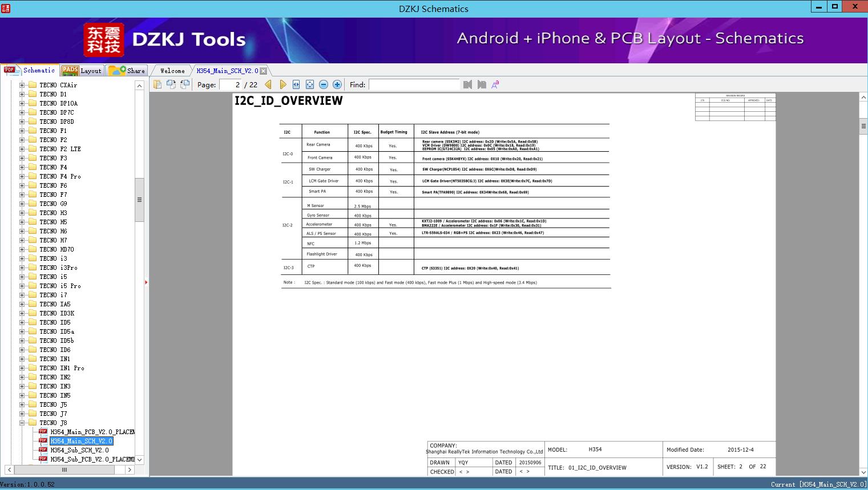
Task: Click the DZKJ app icon in title bar
Action: click(x=6, y=7)
